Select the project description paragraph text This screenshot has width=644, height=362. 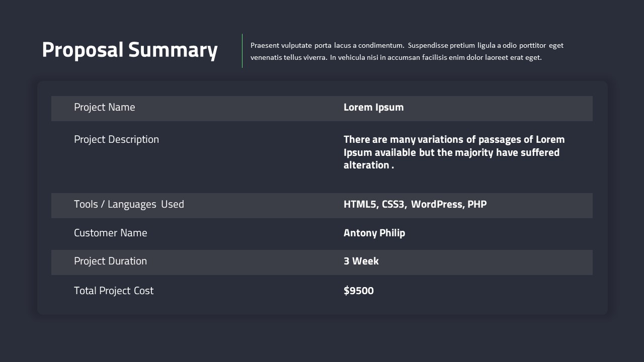pos(453,152)
